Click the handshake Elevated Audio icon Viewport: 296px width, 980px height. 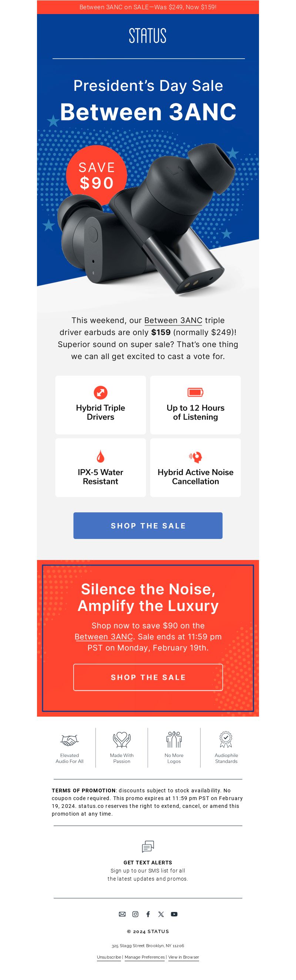click(x=69, y=740)
